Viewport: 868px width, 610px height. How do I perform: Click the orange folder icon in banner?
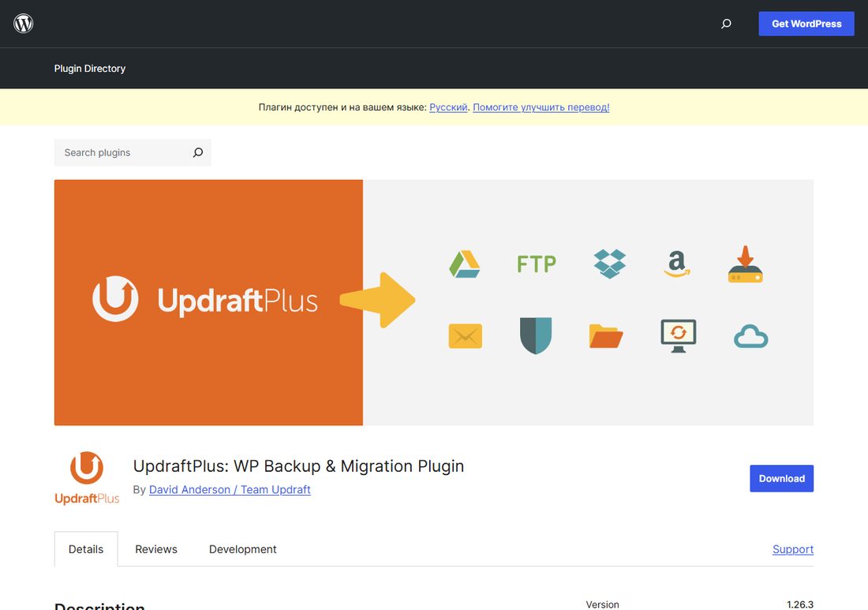[x=606, y=336]
